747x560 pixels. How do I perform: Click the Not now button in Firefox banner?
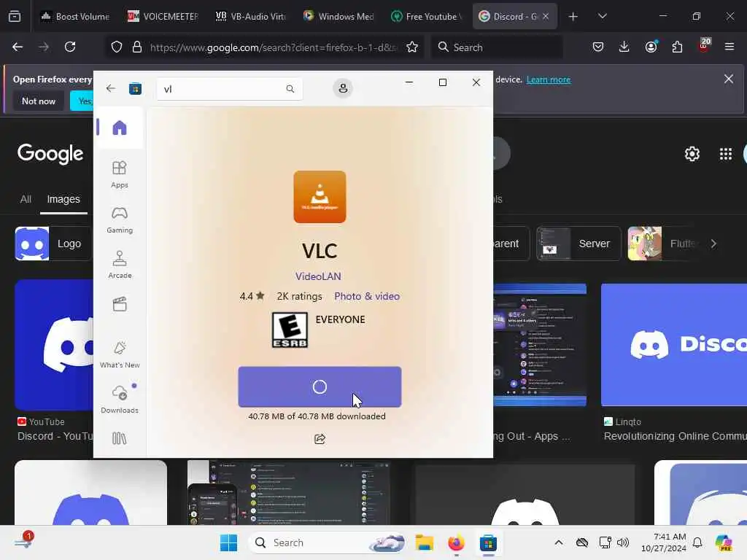point(39,101)
